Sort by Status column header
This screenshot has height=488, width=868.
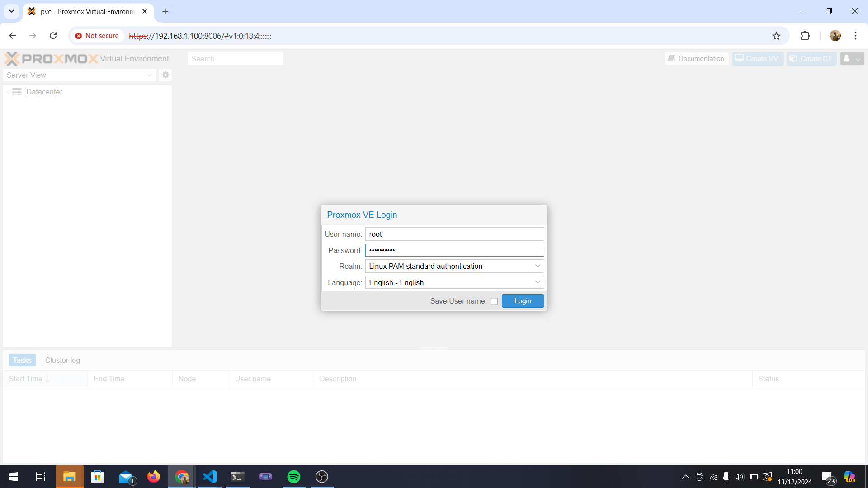point(808,379)
